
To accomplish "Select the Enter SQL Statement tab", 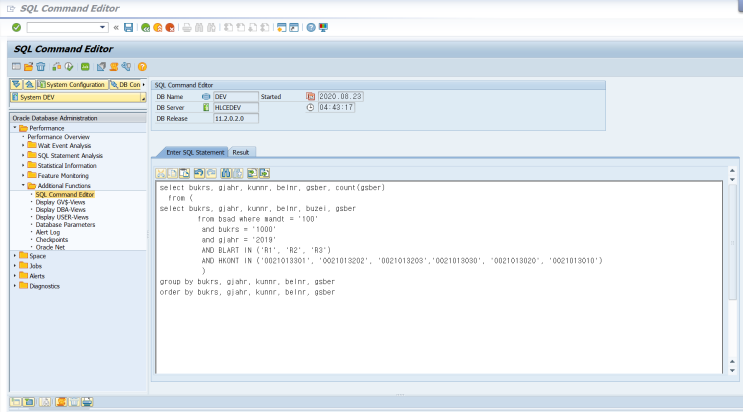I will (195, 152).
